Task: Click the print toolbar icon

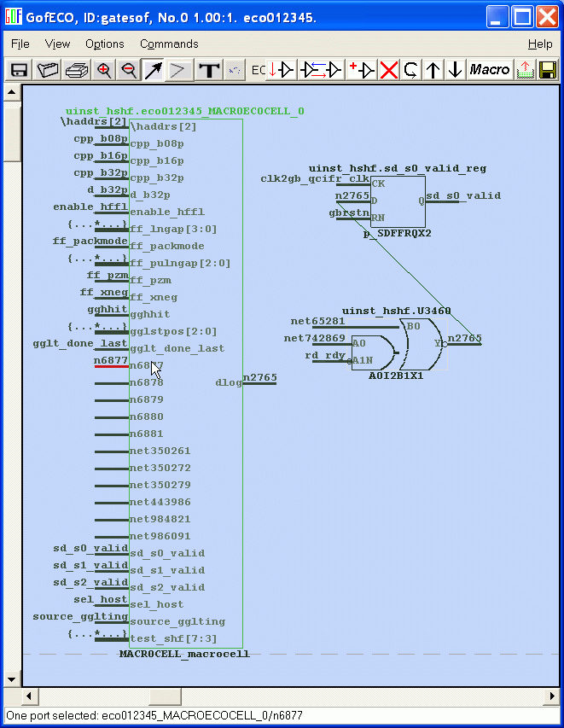Action: point(77,70)
